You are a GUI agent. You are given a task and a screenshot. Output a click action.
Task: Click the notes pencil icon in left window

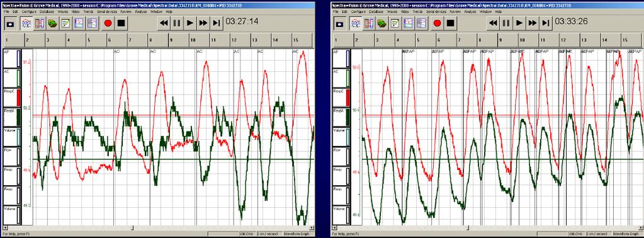coord(65,23)
